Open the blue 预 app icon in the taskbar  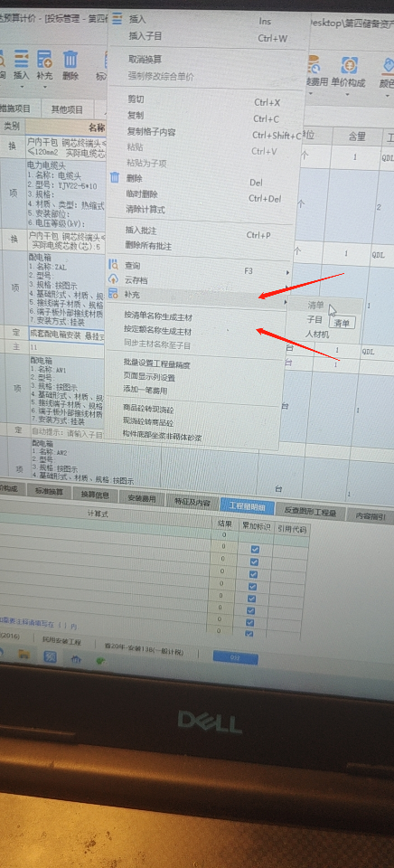(x=50, y=657)
